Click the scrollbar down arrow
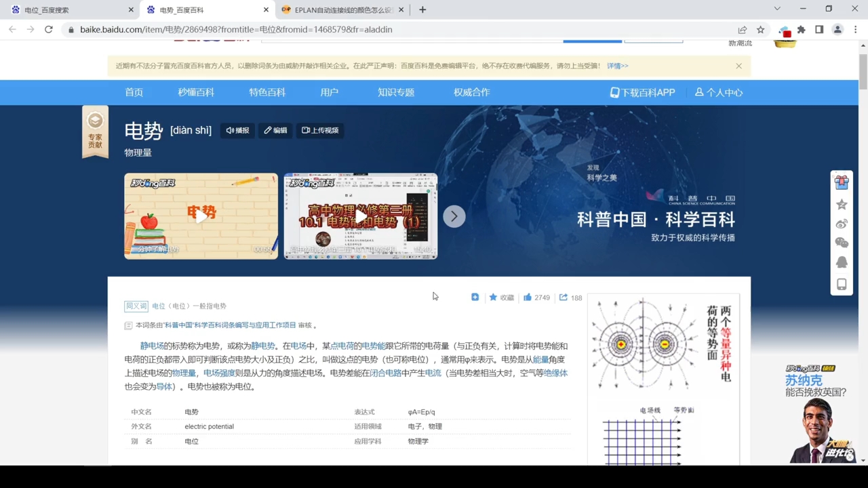The width and height of the screenshot is (868, 488). 863,460
